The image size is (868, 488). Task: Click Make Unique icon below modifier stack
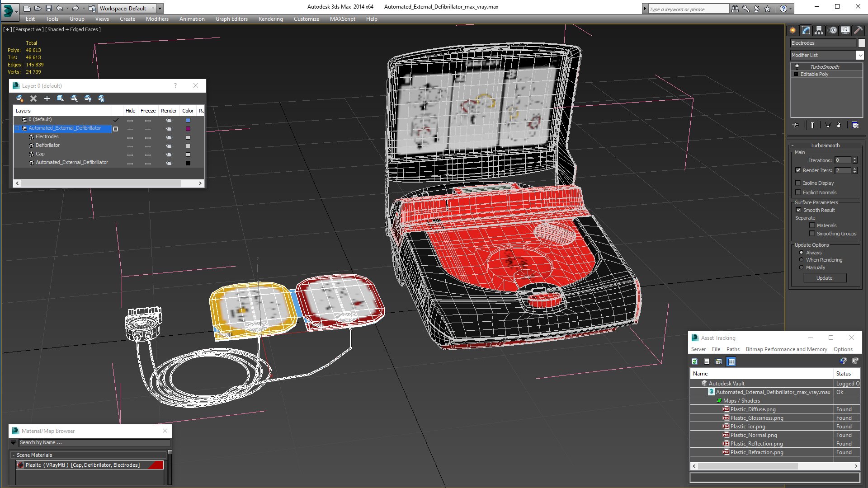[828, 125]
